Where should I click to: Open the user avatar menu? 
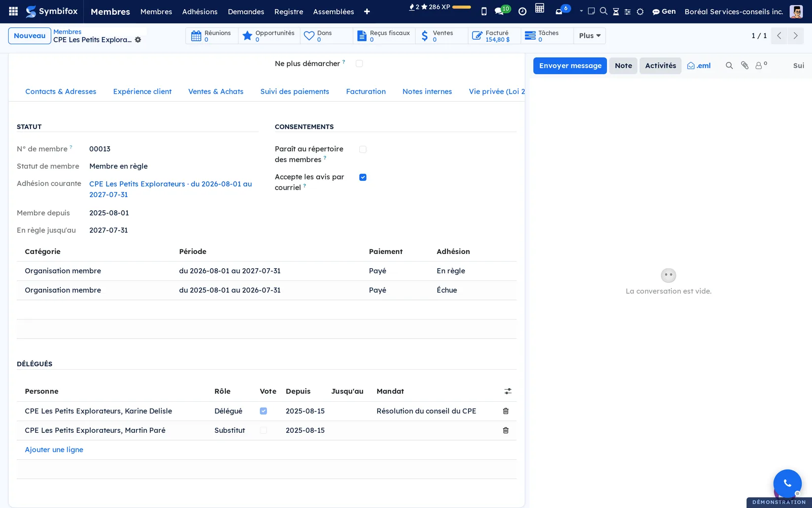(796, 11)
